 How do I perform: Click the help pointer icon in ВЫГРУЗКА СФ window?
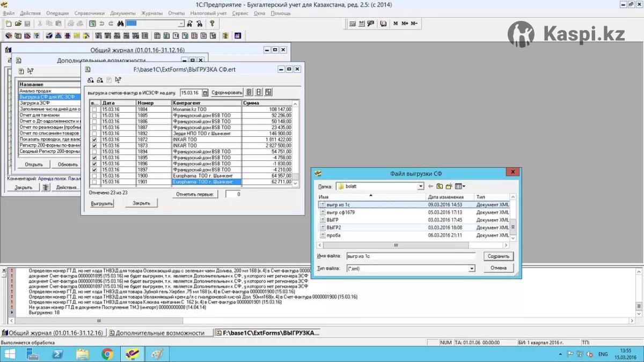(118, 80)
